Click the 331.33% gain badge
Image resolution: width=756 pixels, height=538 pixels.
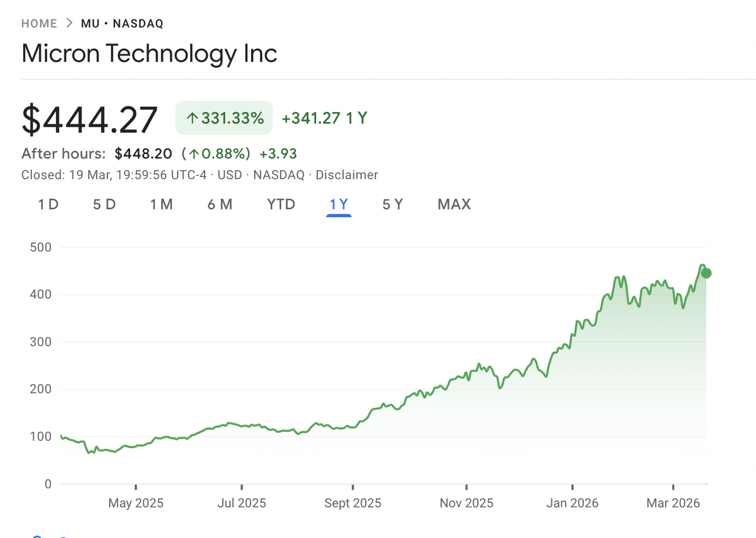coord(224,118)
